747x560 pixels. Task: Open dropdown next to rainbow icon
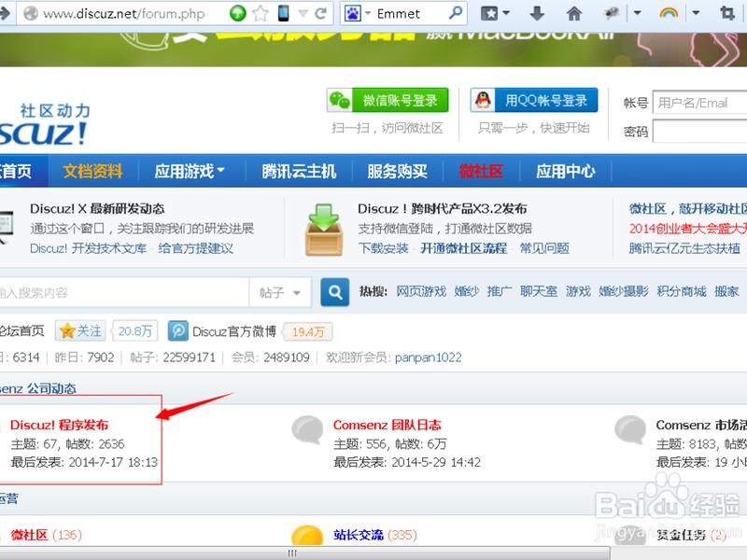click(x=696, y=13)
